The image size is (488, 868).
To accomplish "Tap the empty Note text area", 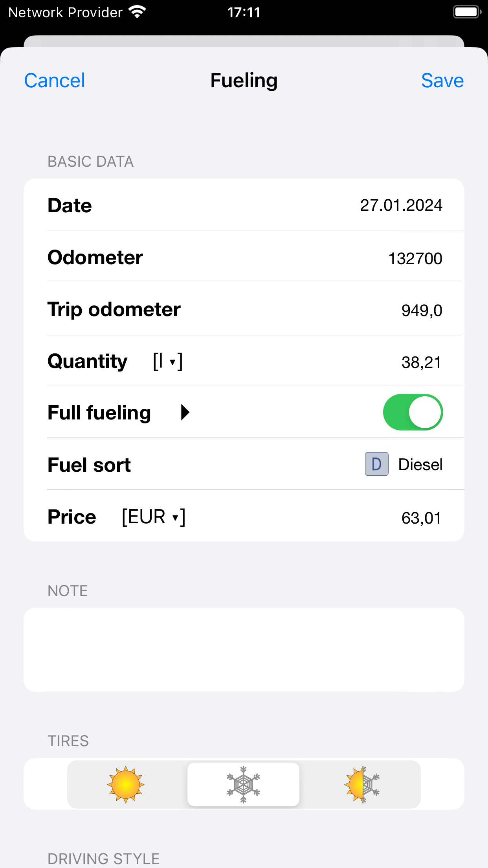I will (x=244, y=650).
